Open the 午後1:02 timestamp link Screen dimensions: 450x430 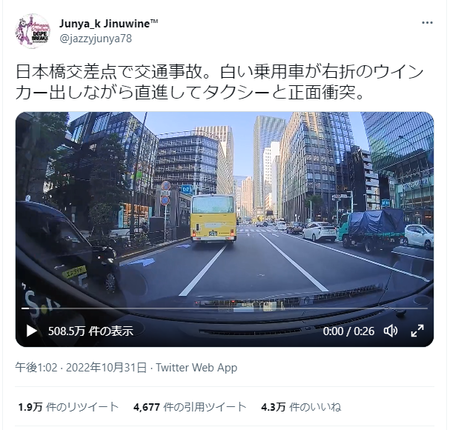[x=36, y=368]
